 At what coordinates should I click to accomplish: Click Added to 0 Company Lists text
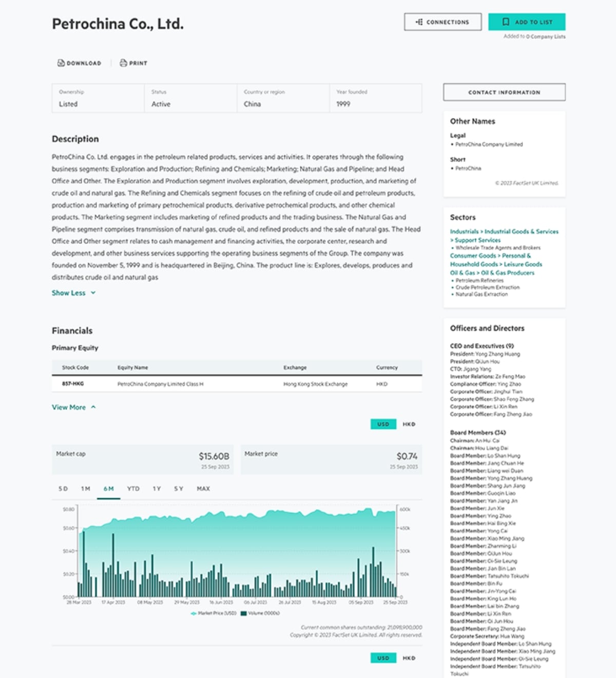point(534,36)
